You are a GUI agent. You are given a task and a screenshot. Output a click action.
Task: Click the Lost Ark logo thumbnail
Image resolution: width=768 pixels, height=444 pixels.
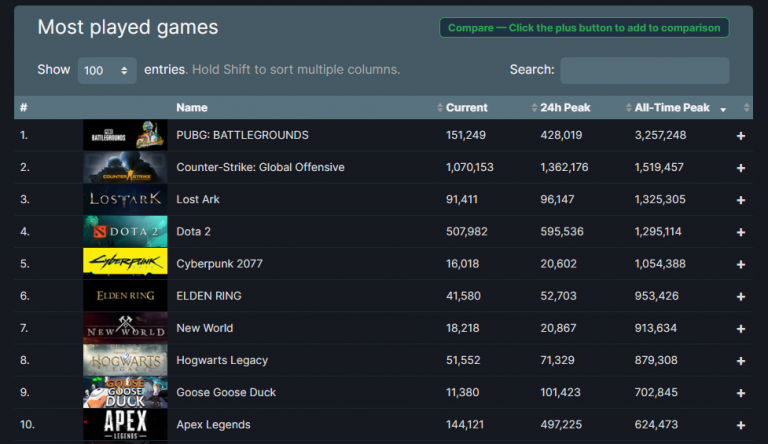click(x=125, y=199)
